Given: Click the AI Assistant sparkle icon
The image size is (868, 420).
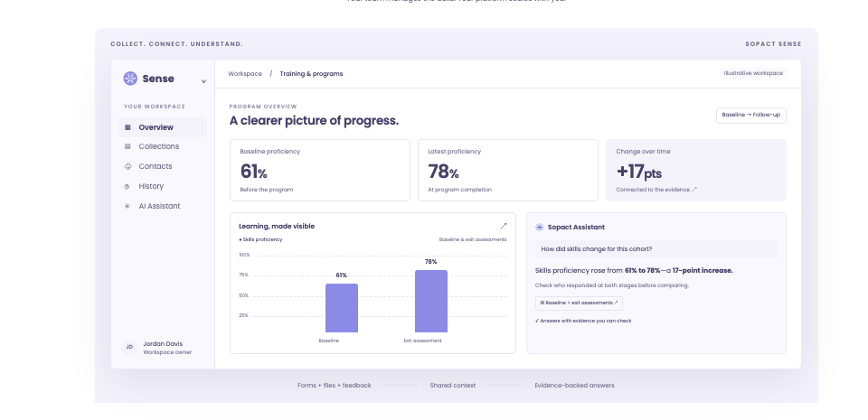Looking at the screenshot, I should [127, 206].
